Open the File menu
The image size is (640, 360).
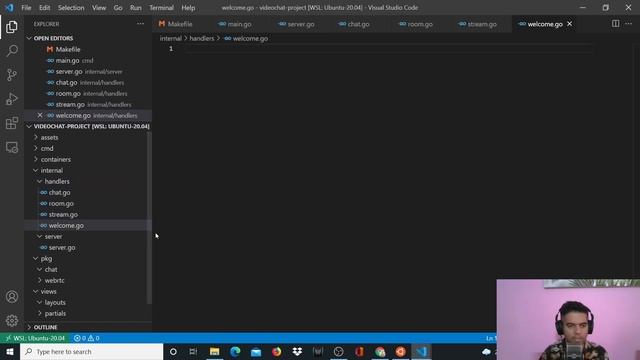[26, 8]
